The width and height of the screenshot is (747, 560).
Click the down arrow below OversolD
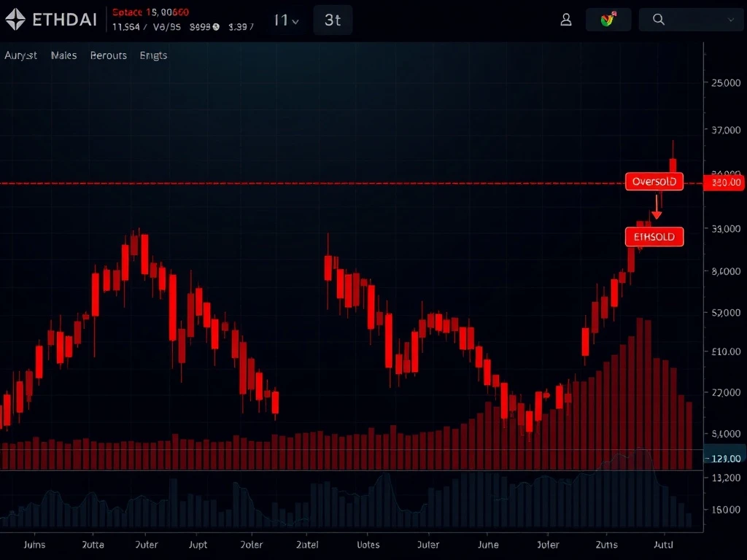(x=657, y=206)
